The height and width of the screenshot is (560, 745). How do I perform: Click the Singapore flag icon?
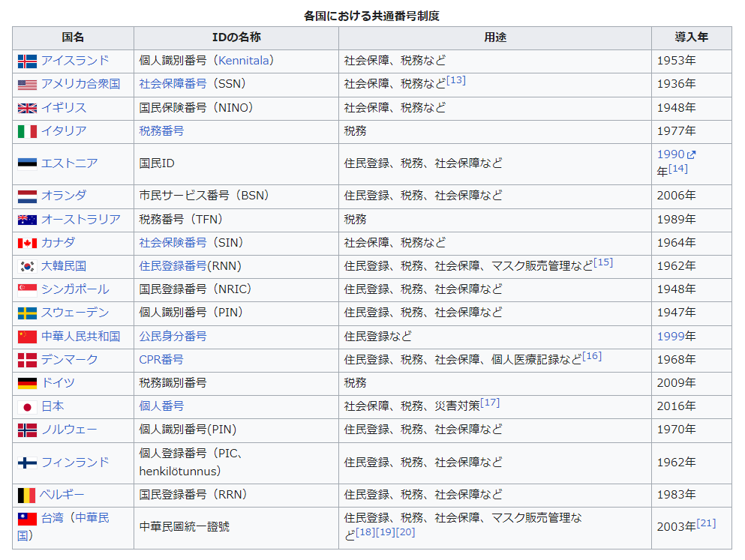tap(27, 290)
